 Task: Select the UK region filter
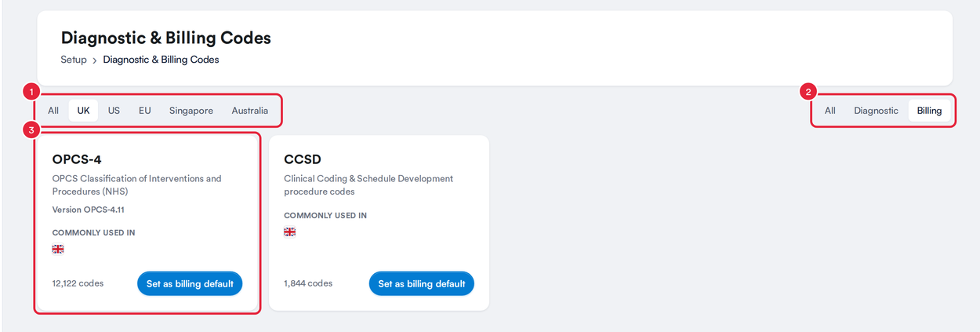[83, 111]
